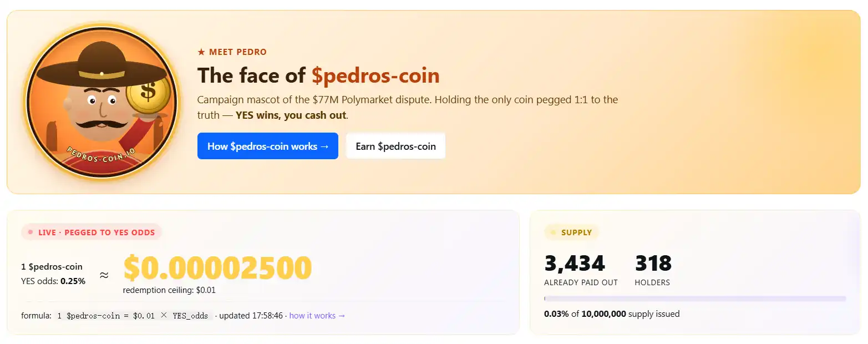Image resolution: width=868 pixels, height=344 pixels.
Task: Click the LIVE · PEGGED TO YES ODDS badge
Action: tap(92, 232)
